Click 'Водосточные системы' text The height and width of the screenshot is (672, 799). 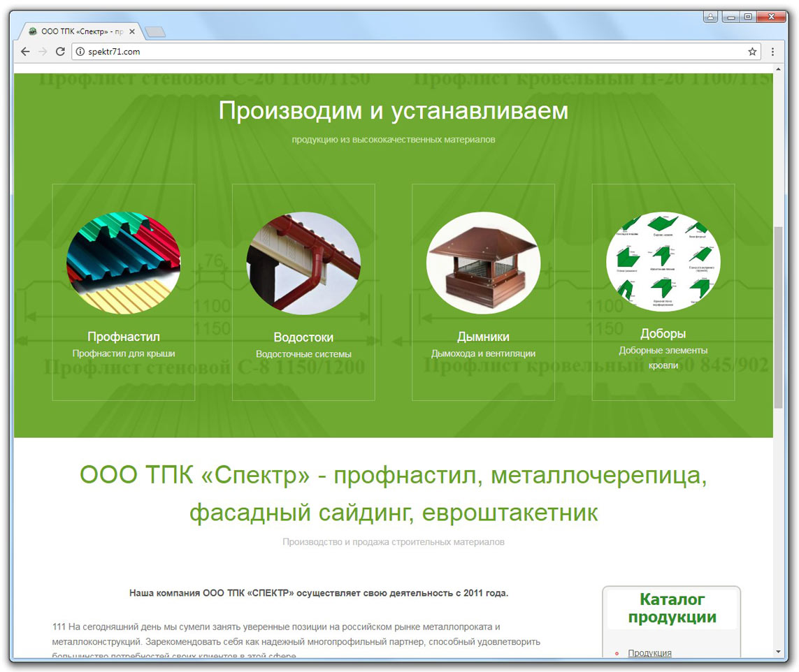303,354
